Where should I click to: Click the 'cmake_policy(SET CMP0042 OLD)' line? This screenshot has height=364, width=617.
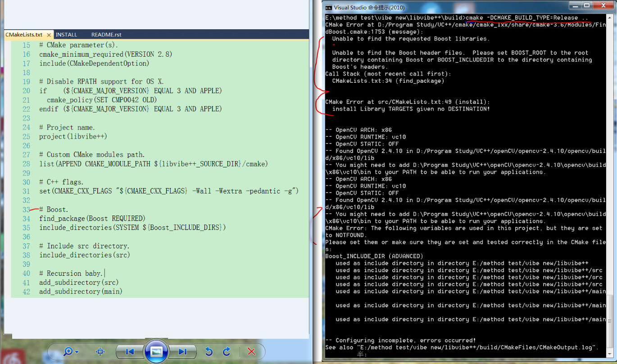(102, 100)
